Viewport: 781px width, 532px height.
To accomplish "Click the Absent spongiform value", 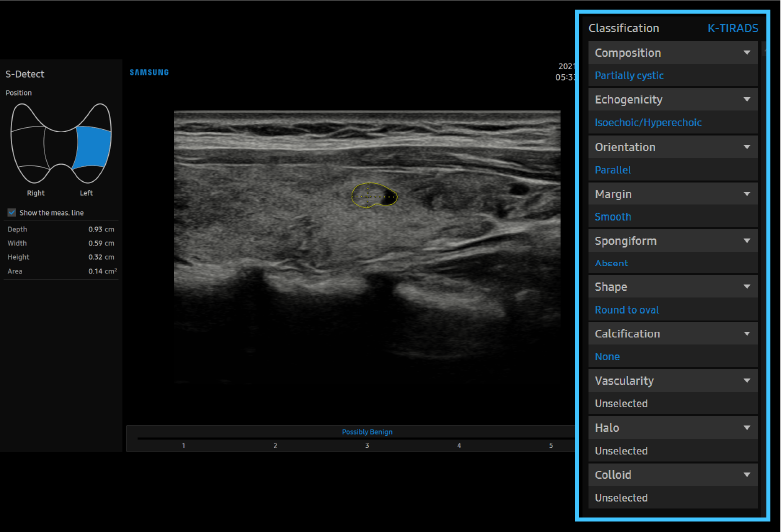I will pyautogui.click(x=611, y=264).
